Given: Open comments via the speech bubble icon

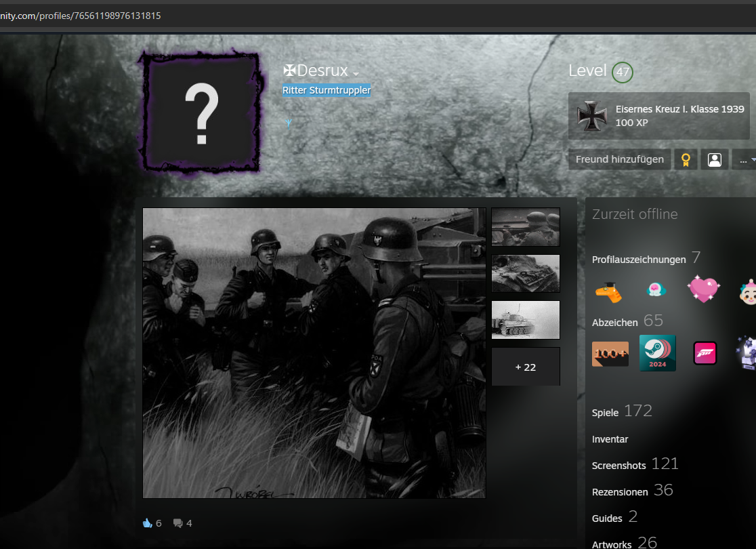Looking at the screenshot, I should click(177, 523).
